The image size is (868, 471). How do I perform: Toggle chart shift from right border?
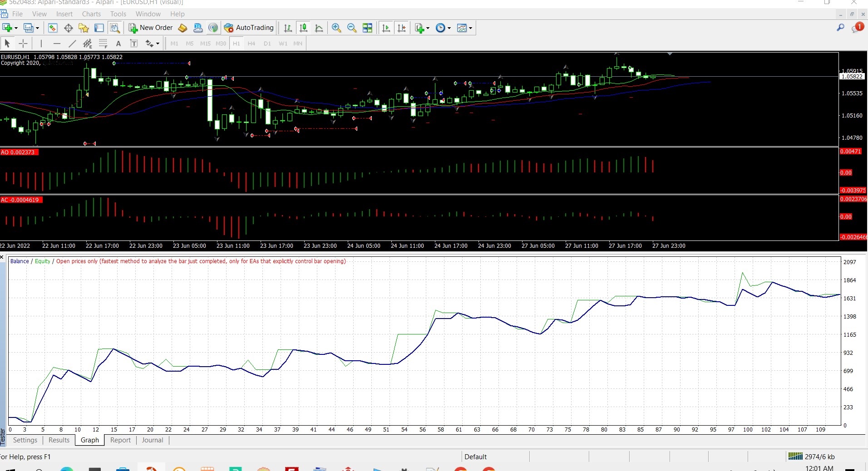(401, 28)
